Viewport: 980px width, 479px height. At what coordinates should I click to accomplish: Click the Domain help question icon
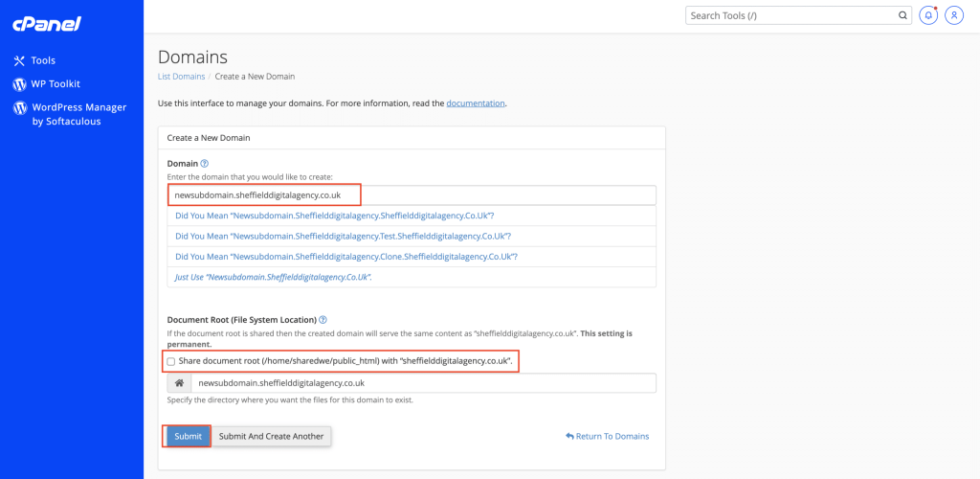coord(205,164)
